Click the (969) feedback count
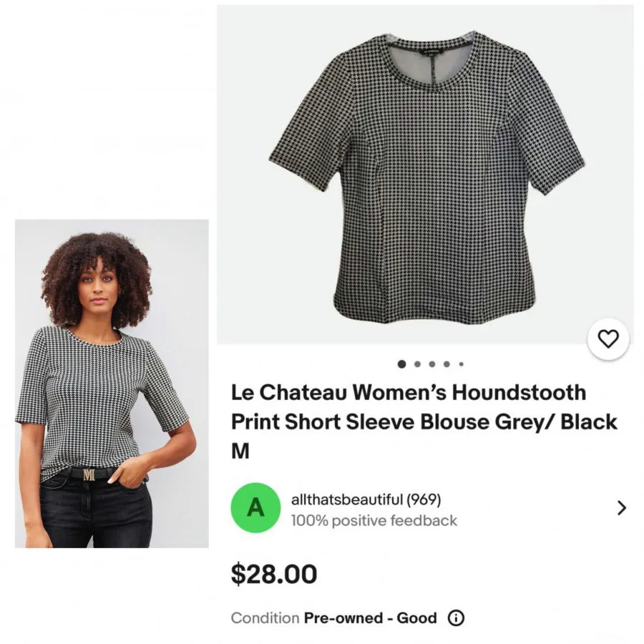 (x=424, y=499)
